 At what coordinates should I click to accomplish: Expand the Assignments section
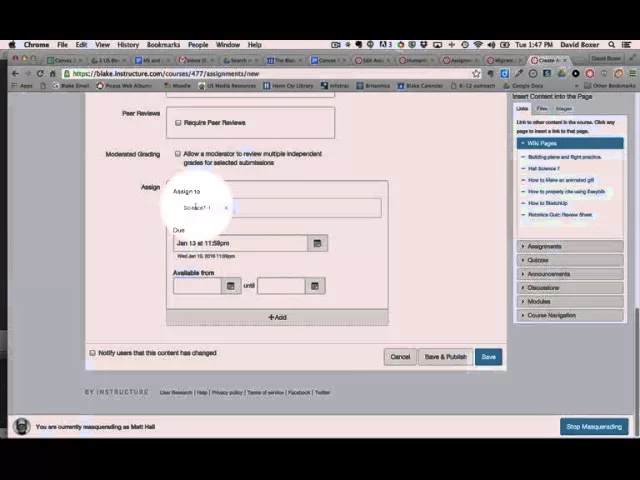tap(570, 247)
